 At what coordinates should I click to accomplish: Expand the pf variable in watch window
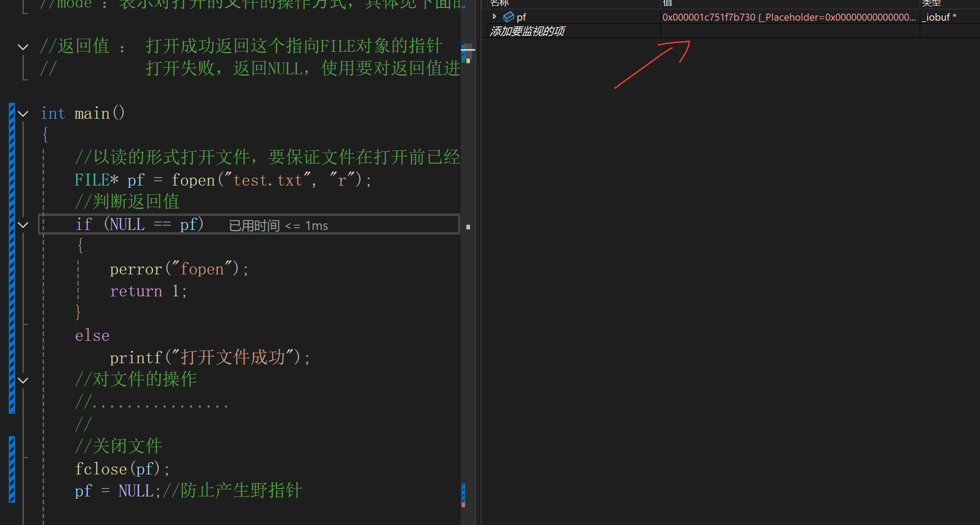(x=494, y=17)
